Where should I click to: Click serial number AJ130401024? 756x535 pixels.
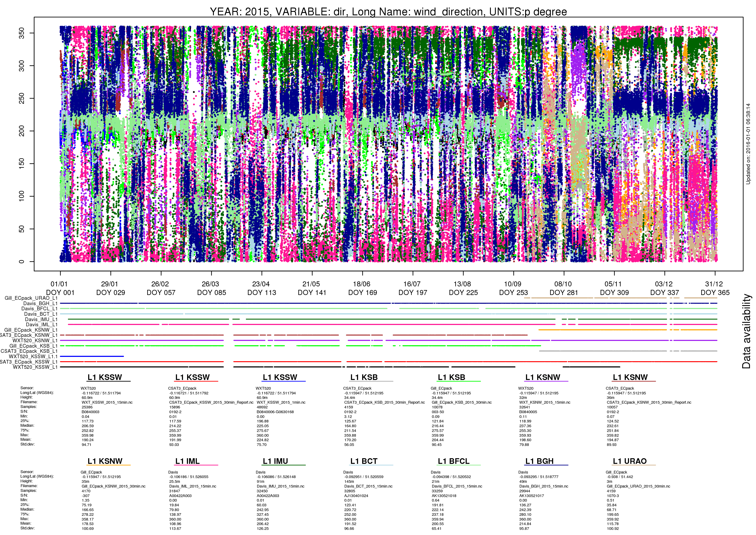click(x=357, y=496)
